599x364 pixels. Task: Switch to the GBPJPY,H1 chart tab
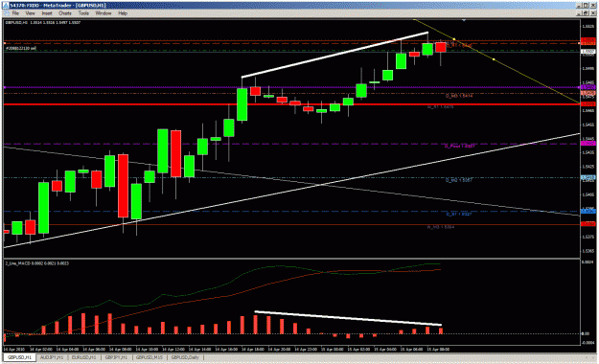(116, 357)
